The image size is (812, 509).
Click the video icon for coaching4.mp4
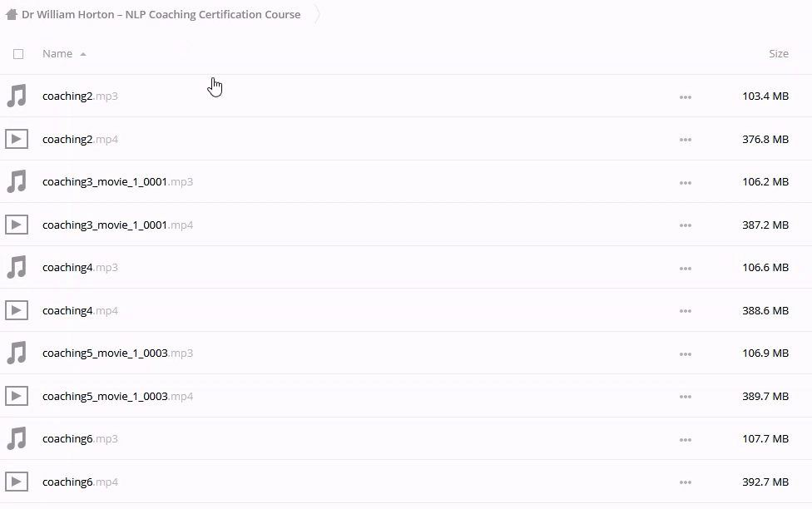click(x=17, y=310)
